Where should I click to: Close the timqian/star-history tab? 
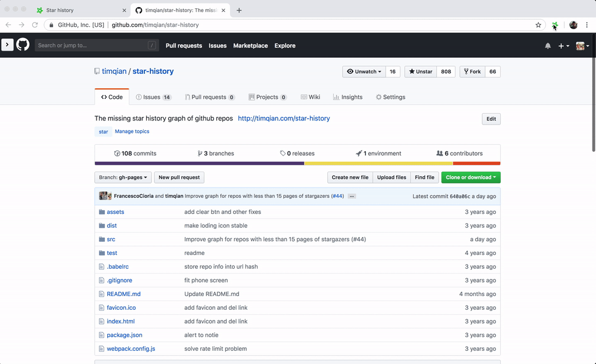click(x=223, y=10)
